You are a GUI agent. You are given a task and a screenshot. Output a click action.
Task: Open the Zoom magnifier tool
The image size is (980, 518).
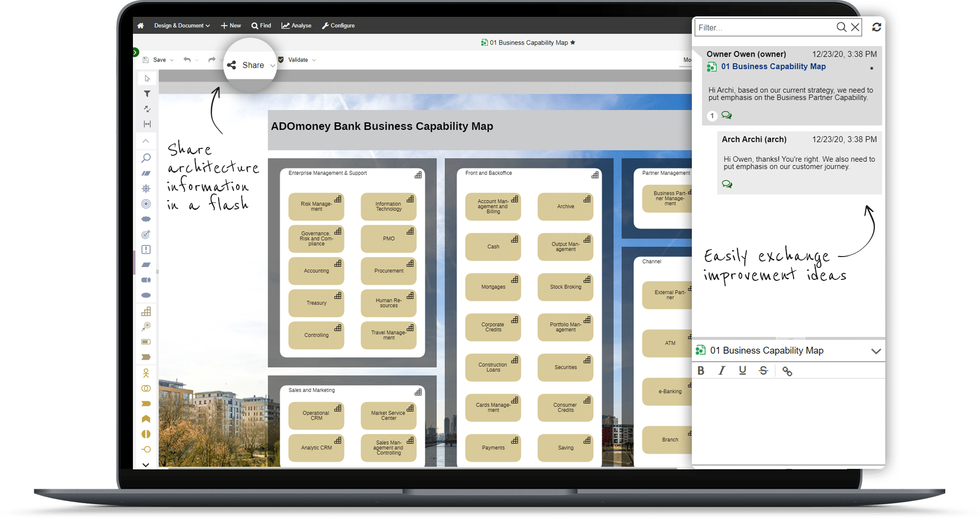[x=146, y=158]
